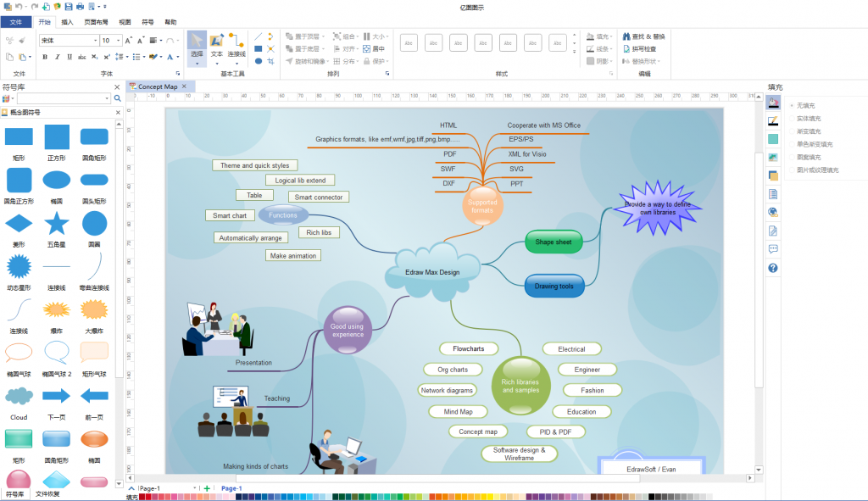Screen dimensions: 868x501
Task: Run 拼写检查 spell check
Action: (x=640, y=48)
